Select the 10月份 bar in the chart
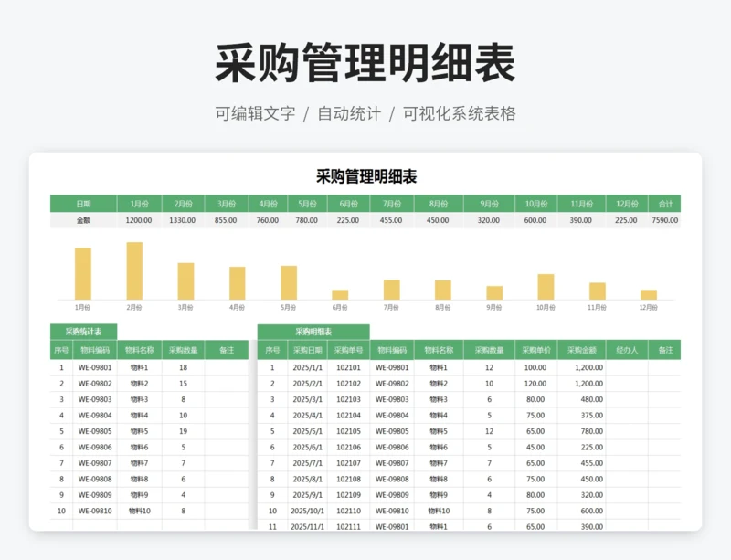Viewport: 731px width, 560px height. coord(546,287)
